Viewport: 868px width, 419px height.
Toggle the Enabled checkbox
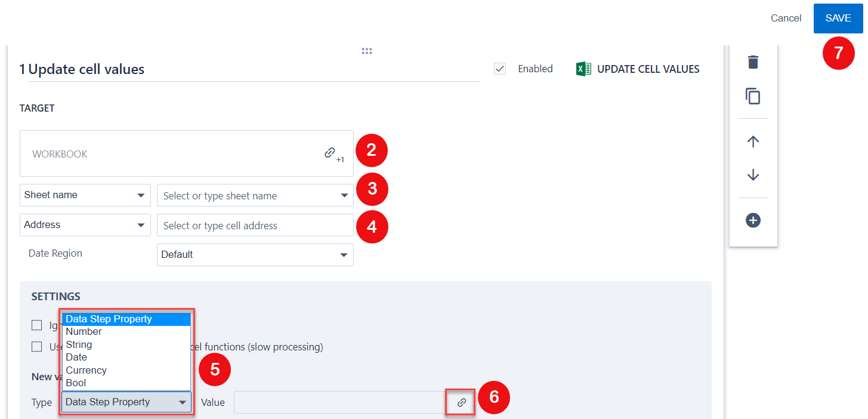point(500,69)
